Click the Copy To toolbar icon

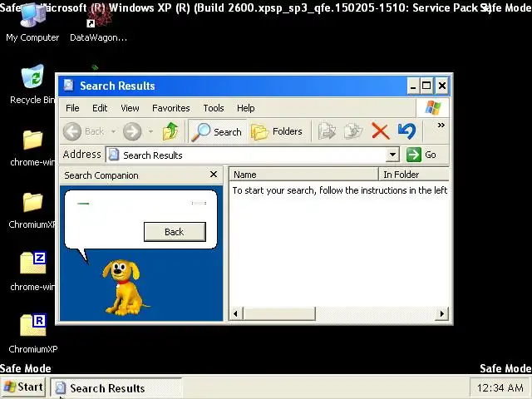point(353,131)
